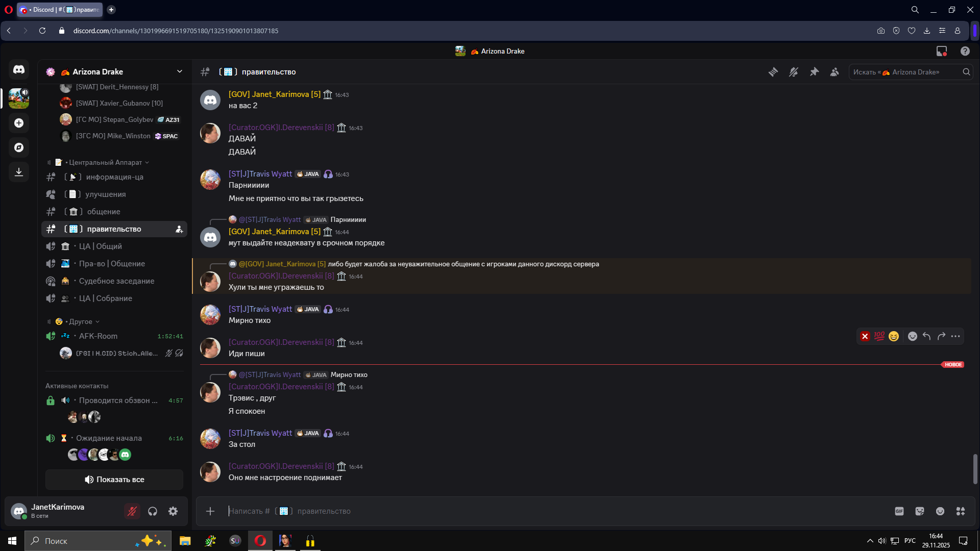Open the GIF picker in message bar
Image resolution: width=980 pixels, height=551 pixels.
pos(899,511)
